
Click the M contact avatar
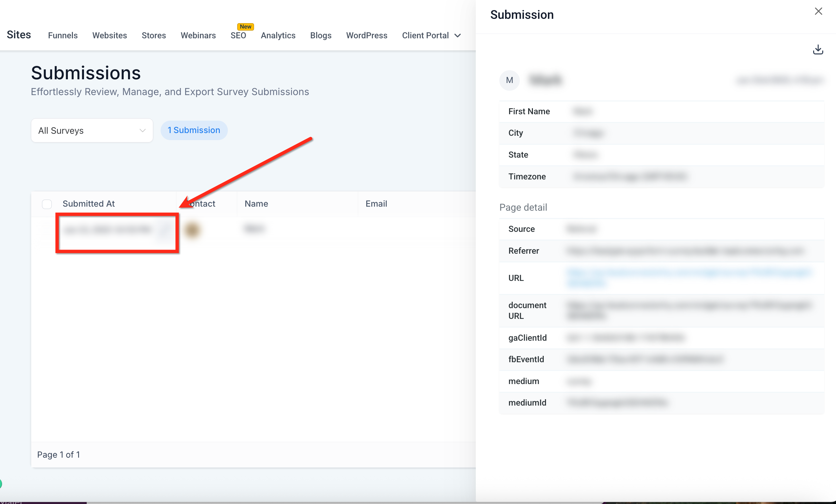coord(509,80)
